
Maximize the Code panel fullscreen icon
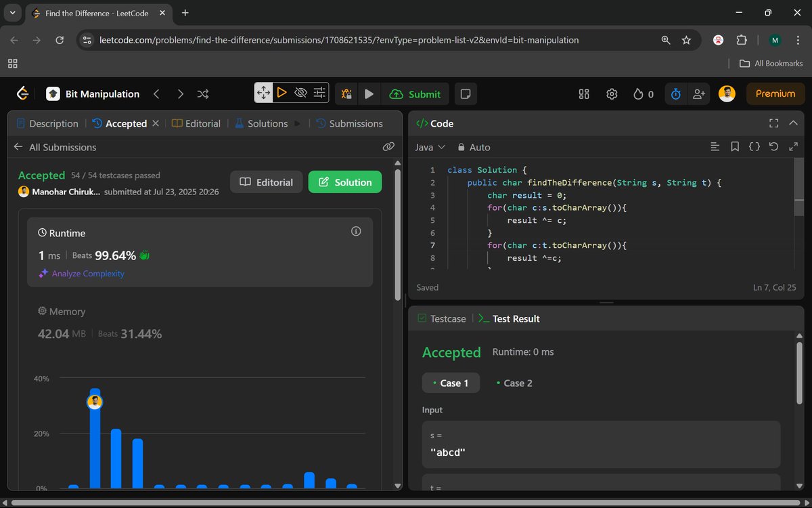[x=774, y=123]
